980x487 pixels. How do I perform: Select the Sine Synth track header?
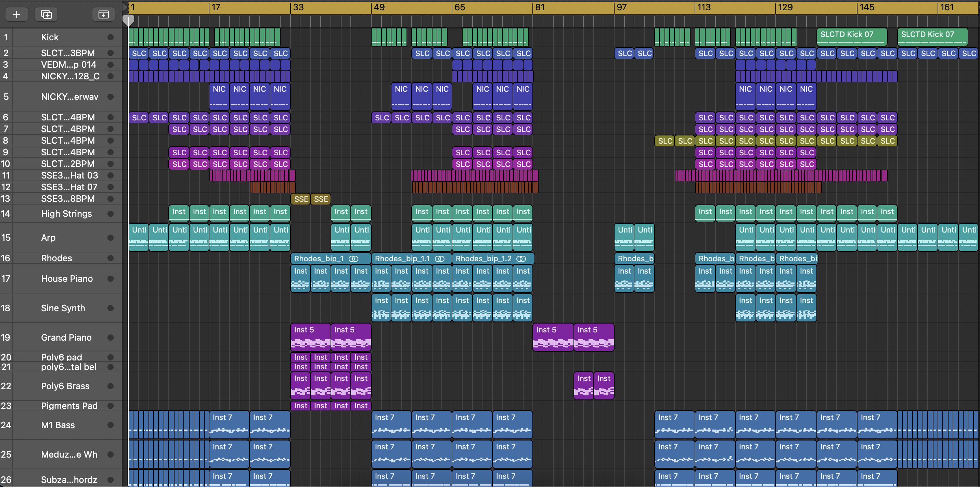coord(63,308)
